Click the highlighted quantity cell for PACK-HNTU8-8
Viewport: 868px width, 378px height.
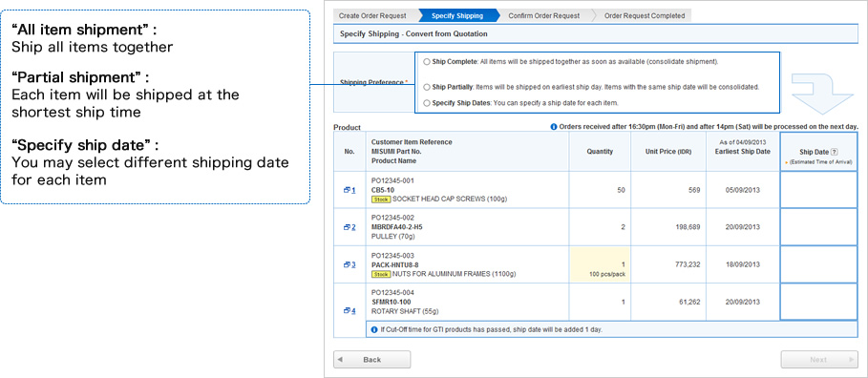coord(600,264)
